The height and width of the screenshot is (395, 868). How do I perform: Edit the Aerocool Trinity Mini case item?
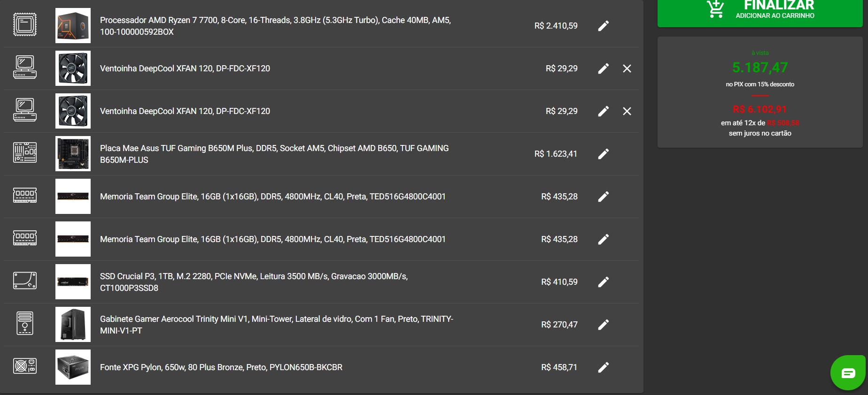coord(604,325)
